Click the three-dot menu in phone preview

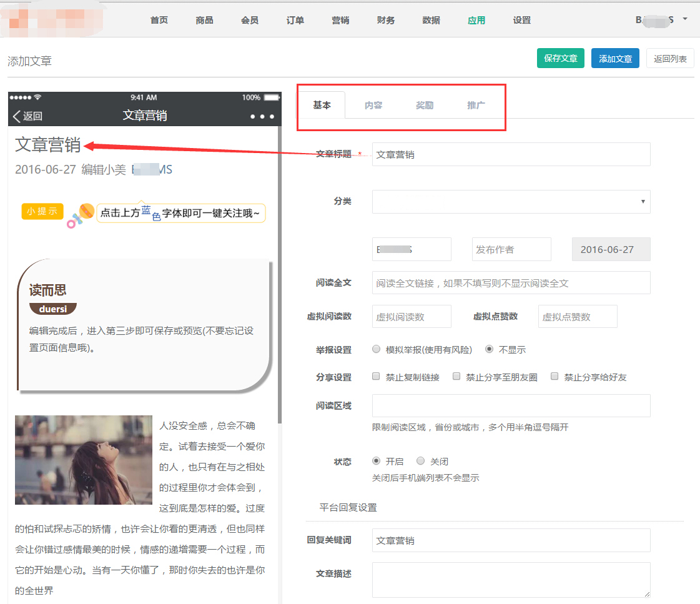262,117
